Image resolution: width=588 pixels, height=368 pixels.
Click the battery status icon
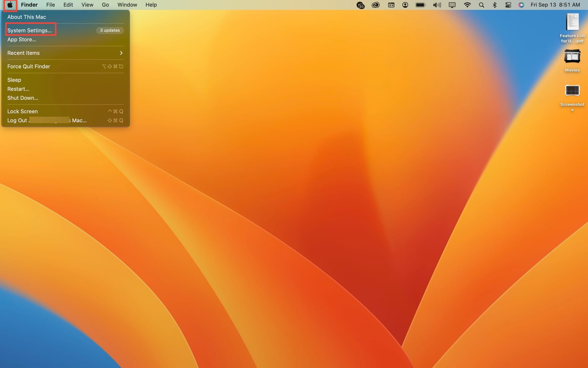pos(420,5)
